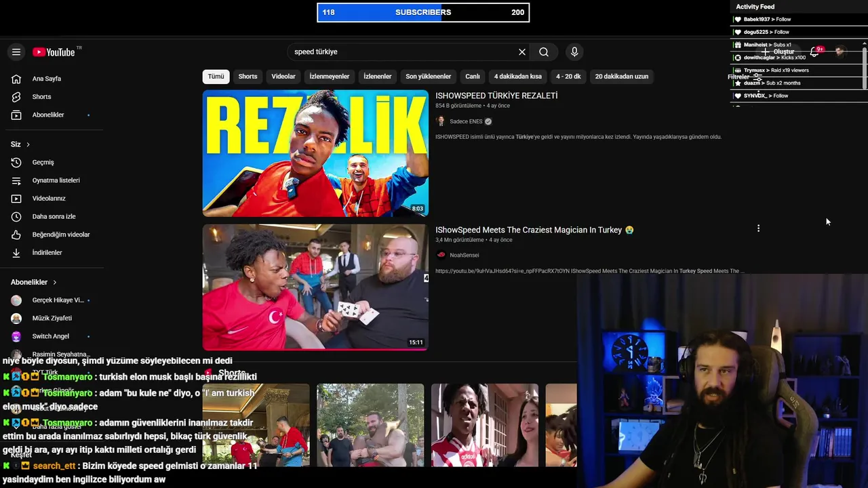The image size is (868, 488).
Task: Open Müzik Ziyafeti channel
Action: point(52,319)
